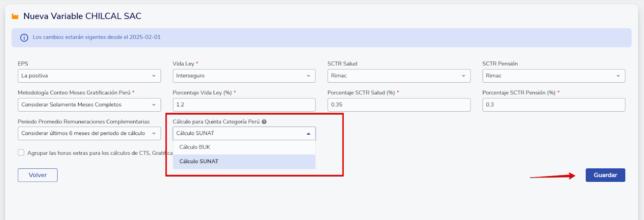The height and width of the screenshot is (220, 644).
Task: Enable Agrupar las horas extras checkbox
Action: coord(21,153)
